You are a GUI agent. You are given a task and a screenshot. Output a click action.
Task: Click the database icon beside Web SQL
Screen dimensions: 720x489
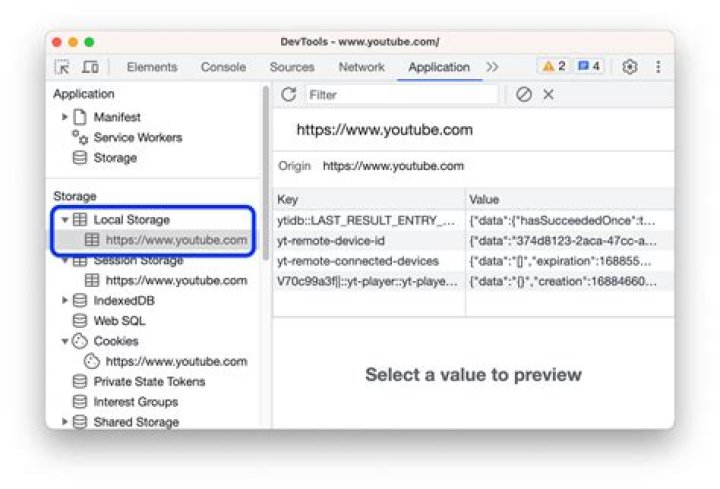point(80,320)
